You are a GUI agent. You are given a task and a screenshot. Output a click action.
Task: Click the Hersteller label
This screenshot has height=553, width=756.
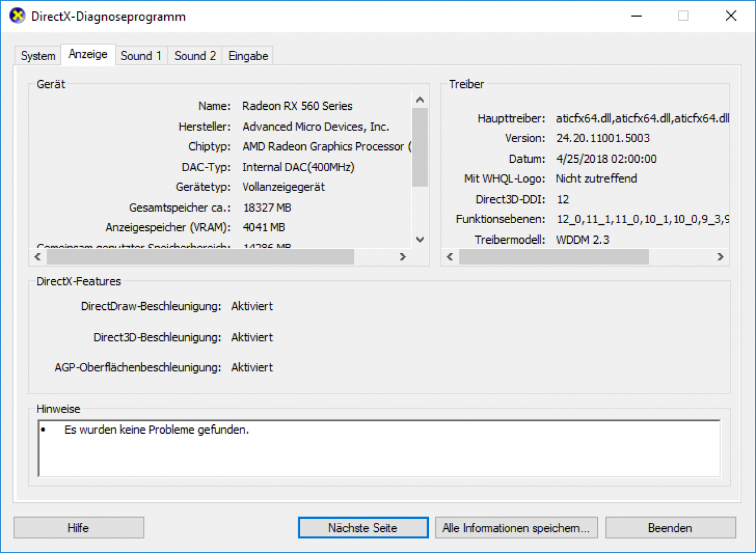(x=205, y=127)
